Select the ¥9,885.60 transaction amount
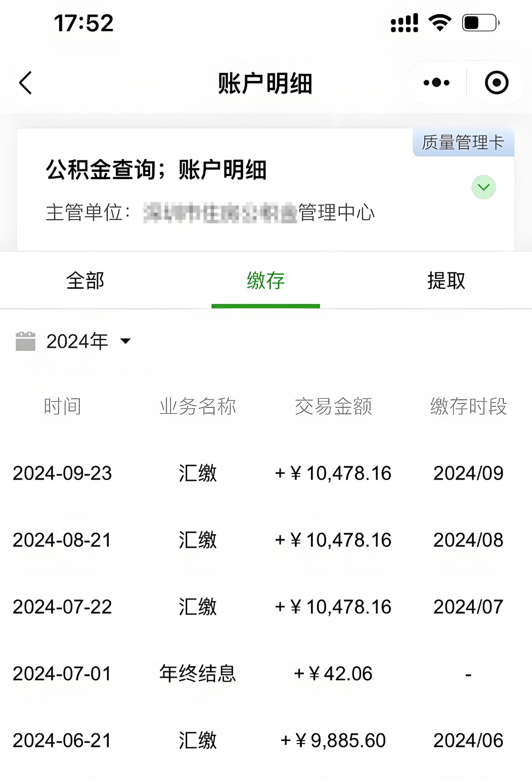This screenshot has width=532, height=782. [x=333, y=741]
